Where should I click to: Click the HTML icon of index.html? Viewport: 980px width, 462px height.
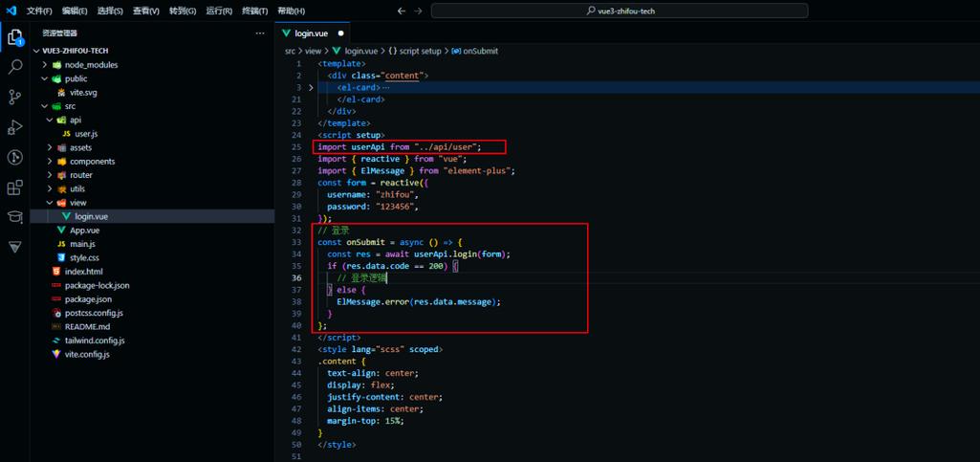click(x=56, y=272)
